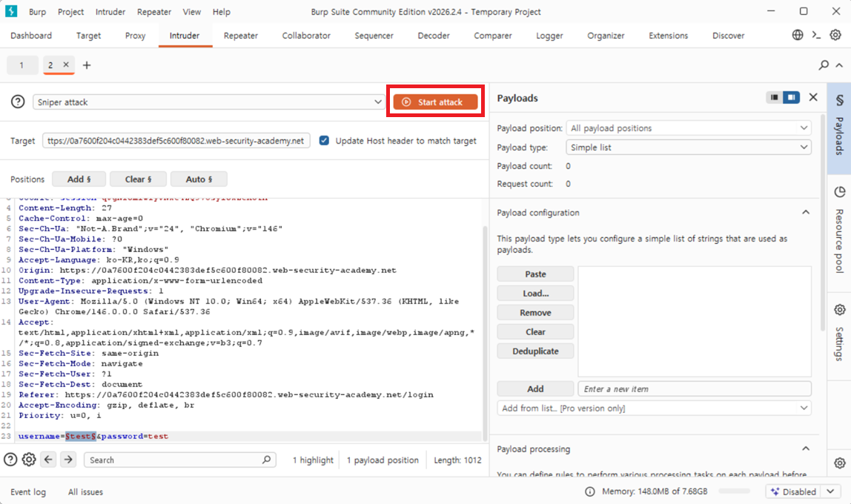Click Load... payload button
The width and height of the screenshot is (851, 504).
tap(535, 293)
